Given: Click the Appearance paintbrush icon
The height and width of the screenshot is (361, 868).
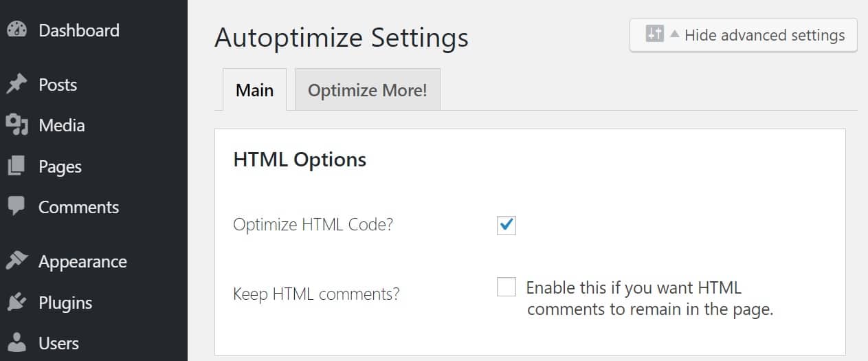Looking at the screenshot, I should pyautogui.click(x=16, y=261).
